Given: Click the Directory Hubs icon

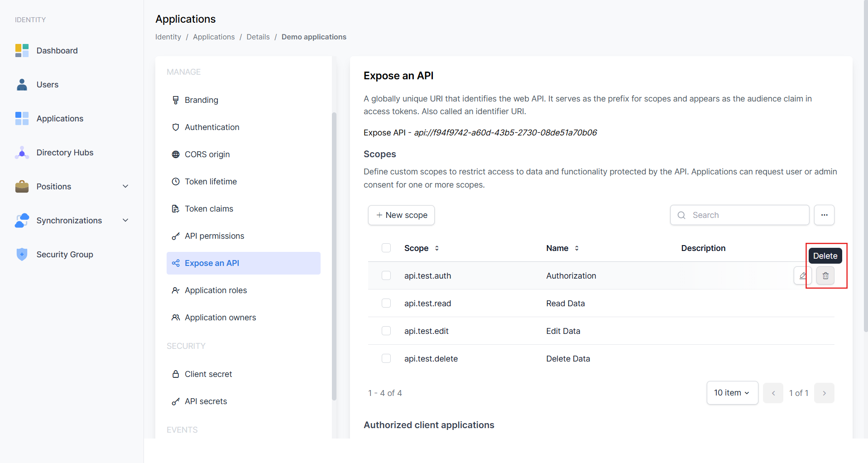Looking at the screenshot, I should point(22,153).
